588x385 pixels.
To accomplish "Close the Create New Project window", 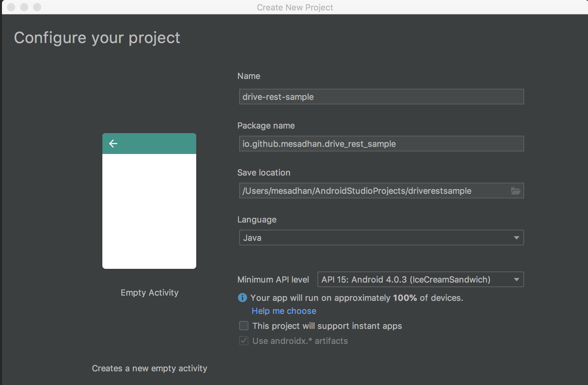I will coord(11,7).
